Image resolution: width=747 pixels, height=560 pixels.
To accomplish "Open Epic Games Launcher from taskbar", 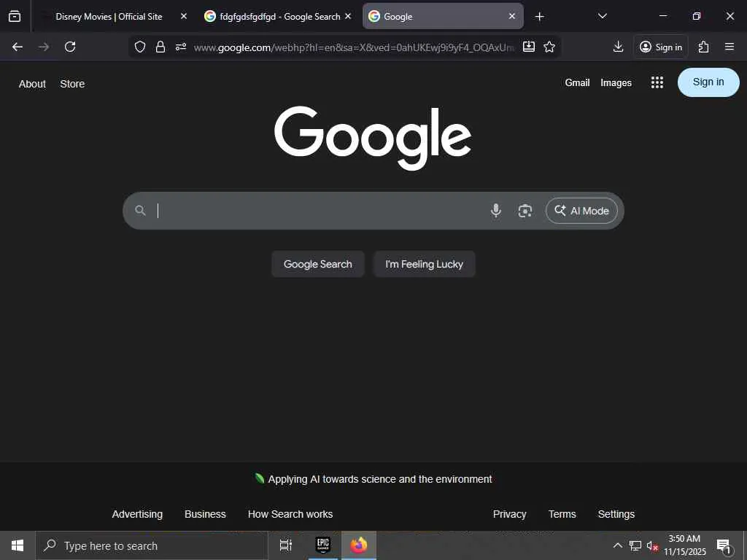I will point(322,545).
